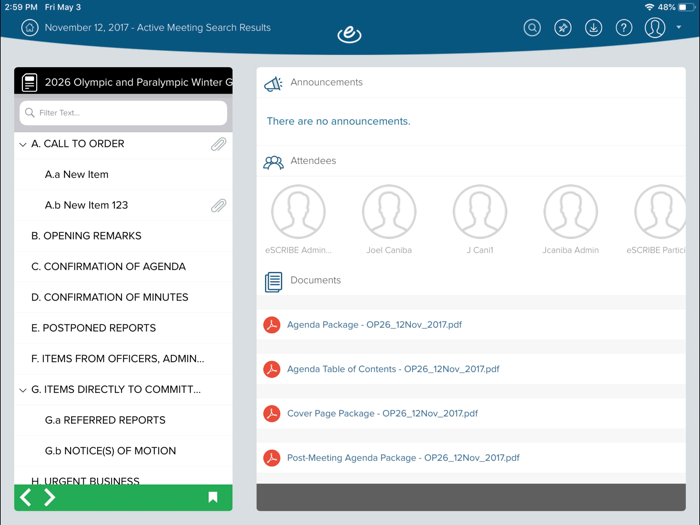The height and width of the screenshot is (525, 700).
Task: Select Joel Caniba attendee avatar
Action: [x=389, y=212]
